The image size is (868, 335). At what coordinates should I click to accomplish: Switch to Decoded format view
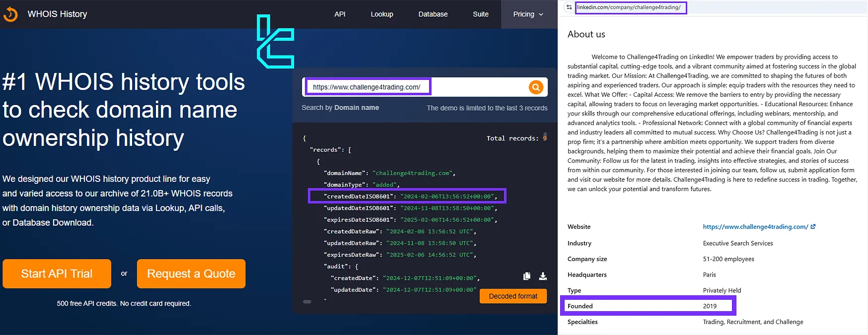pyautogui.click(x=513, y=296)
